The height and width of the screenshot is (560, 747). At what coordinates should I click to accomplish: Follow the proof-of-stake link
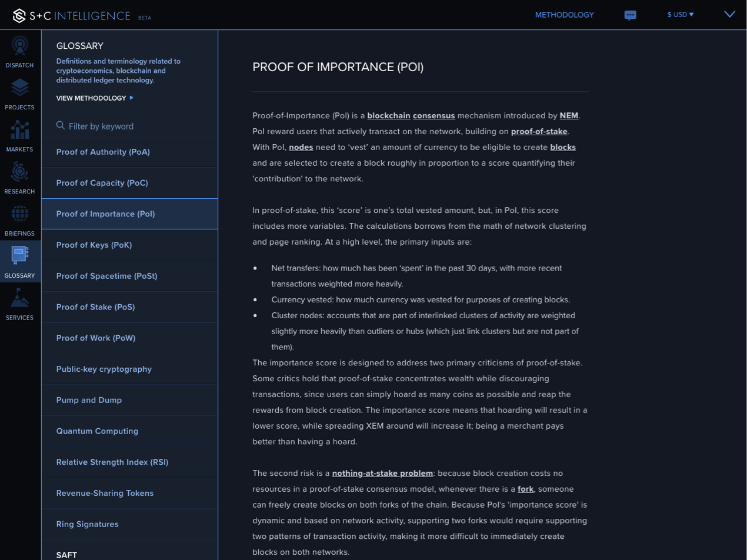click(x=539, y=132)
